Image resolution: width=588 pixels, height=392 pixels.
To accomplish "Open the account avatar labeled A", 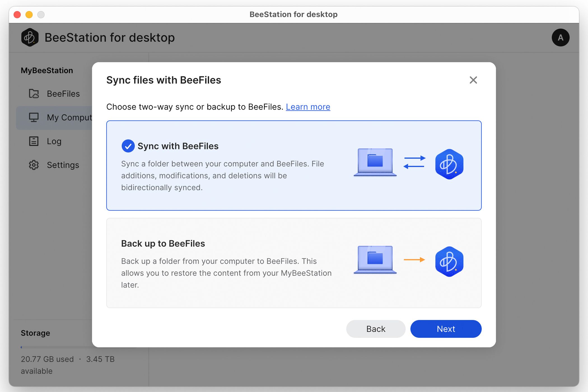I will tap(560, 38).
